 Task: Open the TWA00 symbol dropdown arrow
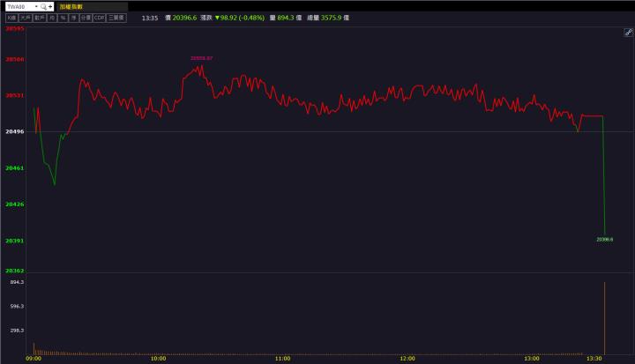point(34,6)
